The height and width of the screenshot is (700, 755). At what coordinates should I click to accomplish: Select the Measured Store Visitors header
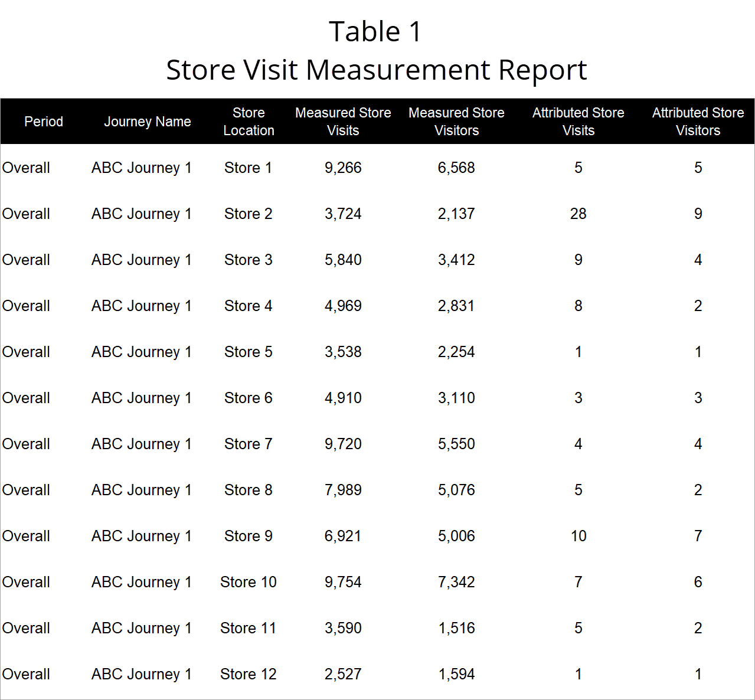[x=456, y=122]
